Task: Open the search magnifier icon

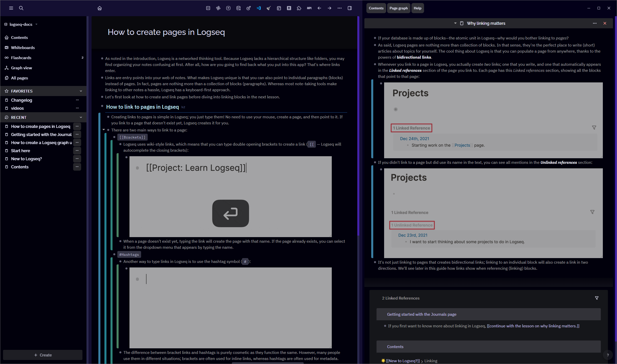Action: pos(21,8)
